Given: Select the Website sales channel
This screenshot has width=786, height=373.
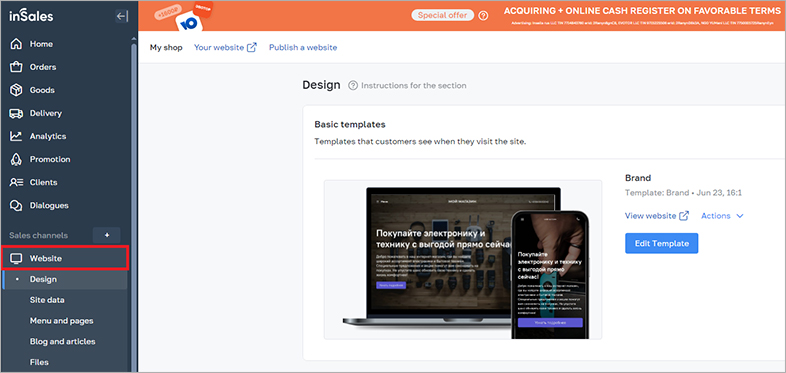Looking at the screenshot, I should [x=65, y=258].
